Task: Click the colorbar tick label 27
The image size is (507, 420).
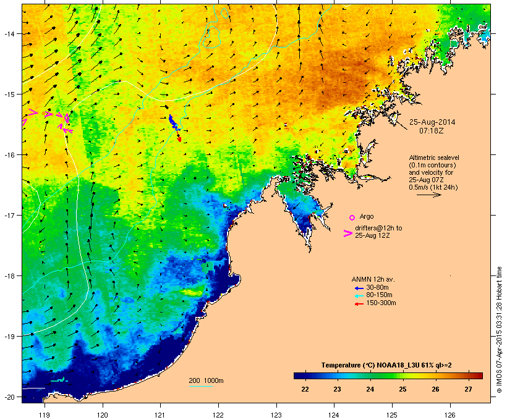Action: click(468, 389)
